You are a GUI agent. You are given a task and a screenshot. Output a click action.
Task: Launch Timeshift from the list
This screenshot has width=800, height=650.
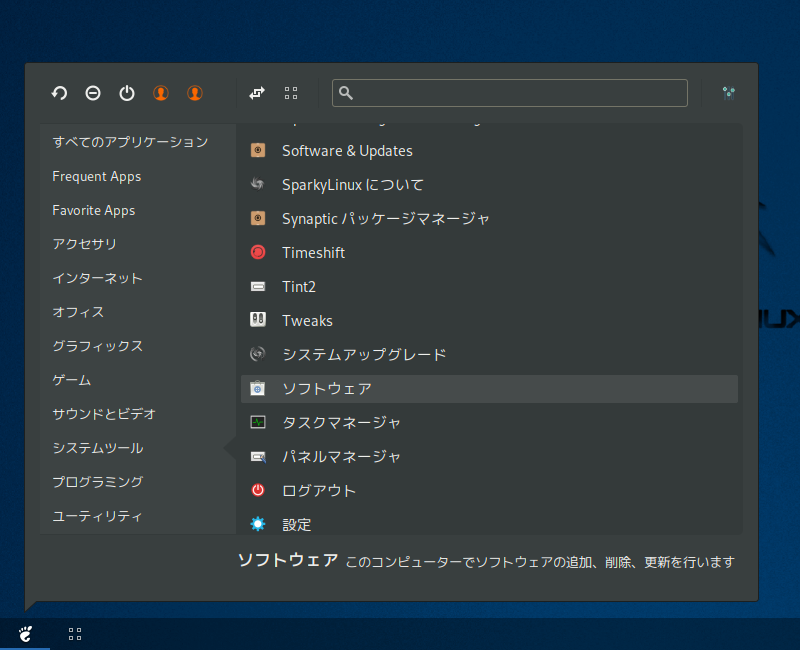(313, 253)
